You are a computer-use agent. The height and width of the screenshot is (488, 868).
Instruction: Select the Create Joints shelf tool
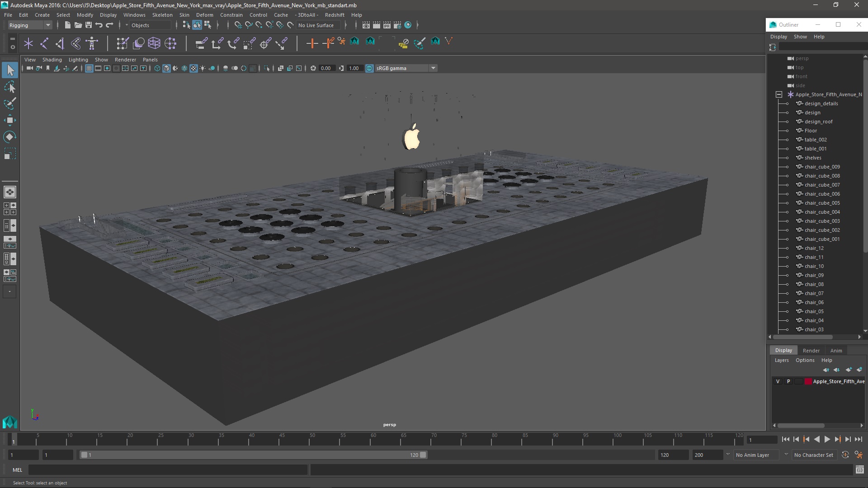[x=44, y=43]
